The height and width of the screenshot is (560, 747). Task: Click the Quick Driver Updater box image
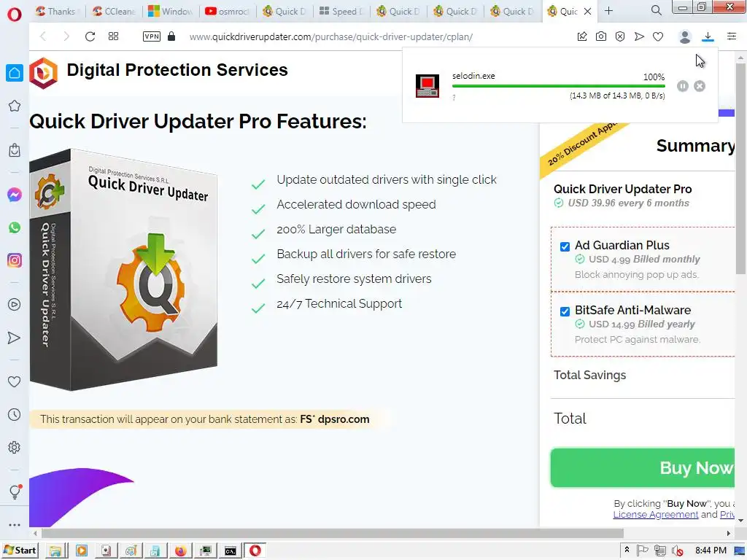pyautogui.click(x=123, y=270)
